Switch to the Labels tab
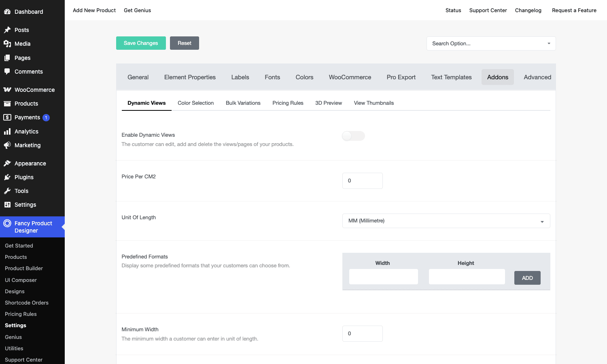 [x=240, y=77]
